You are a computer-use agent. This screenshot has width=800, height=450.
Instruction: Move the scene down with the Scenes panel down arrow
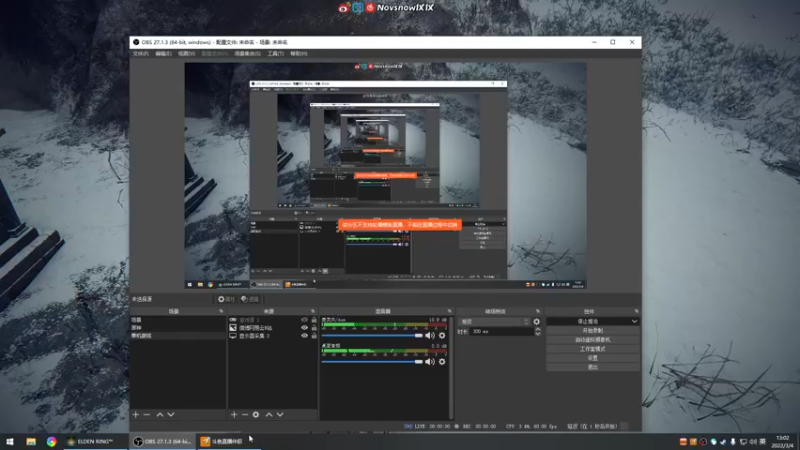pyautogui.click(x=171, y=415)
